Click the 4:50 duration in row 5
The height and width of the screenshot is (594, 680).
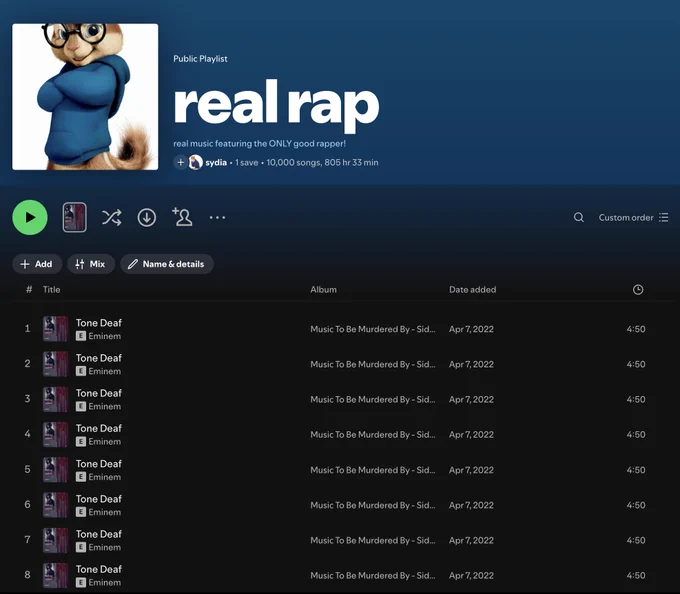tap(636, 470)
